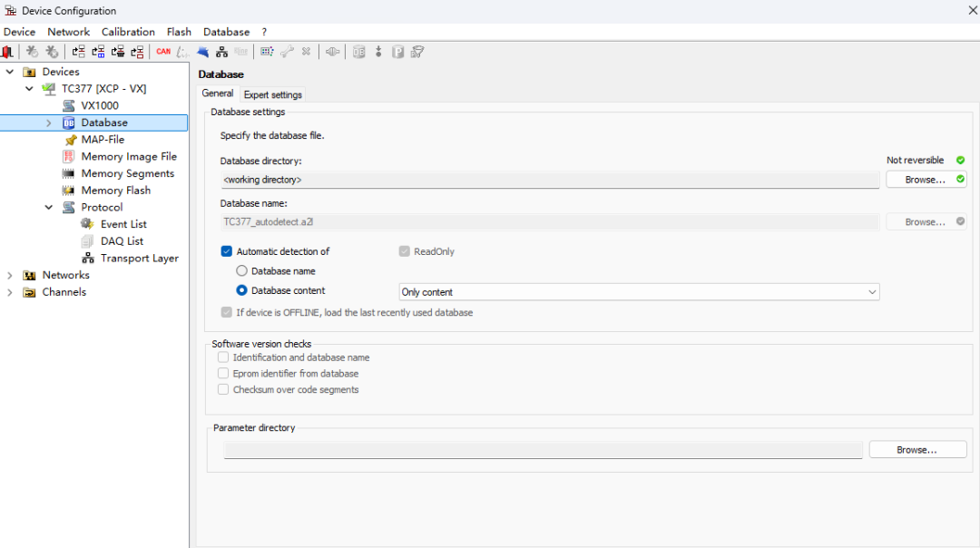Select the Channels tree item

coord(64,292)
